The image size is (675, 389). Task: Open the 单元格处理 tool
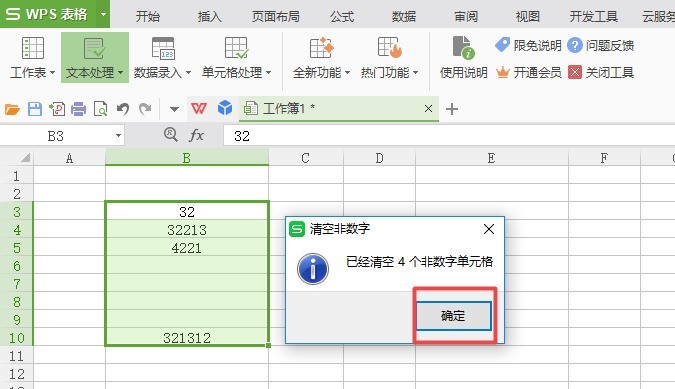pos(236,57)
